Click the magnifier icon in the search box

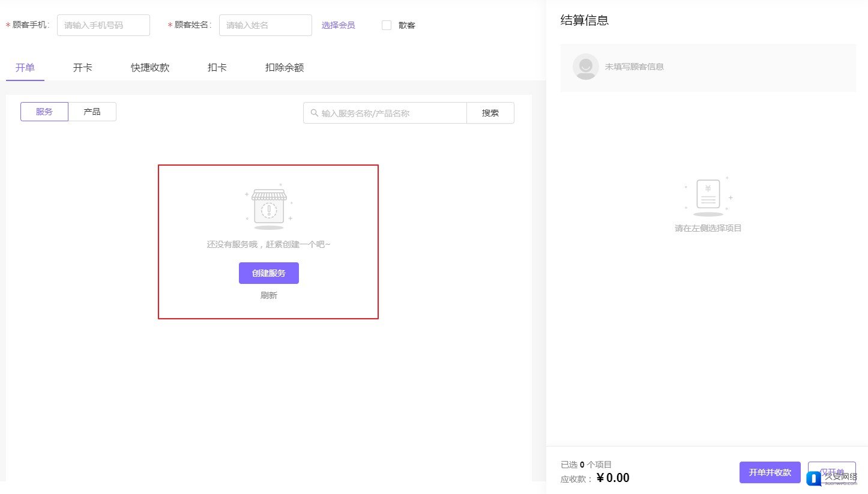[x=314, y=113]
